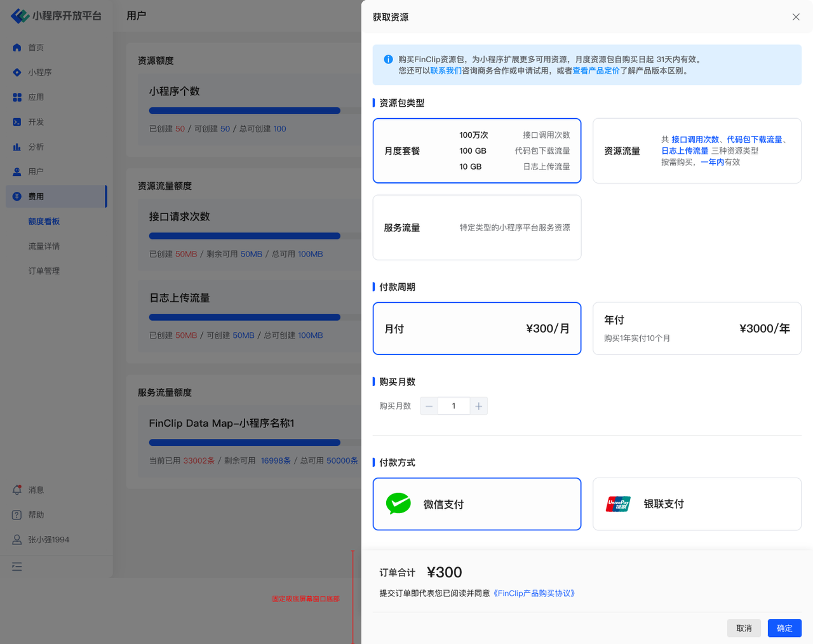Click the 分析 bar chart icon
This screenshot has height=644, width=813.
pos(17,147)
